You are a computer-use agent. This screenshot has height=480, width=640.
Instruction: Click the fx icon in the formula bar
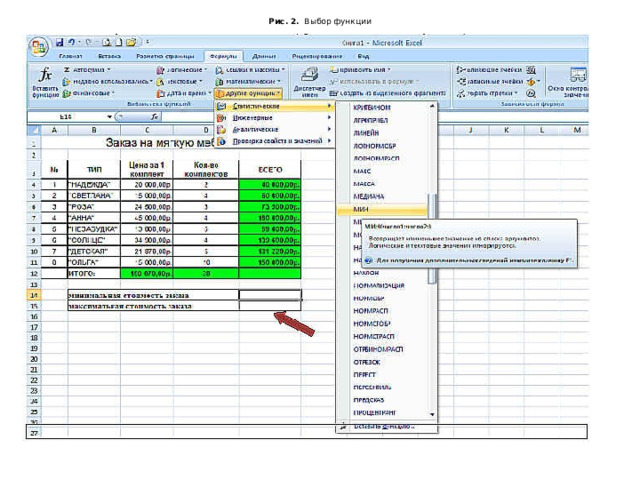[x=154, y=117]
